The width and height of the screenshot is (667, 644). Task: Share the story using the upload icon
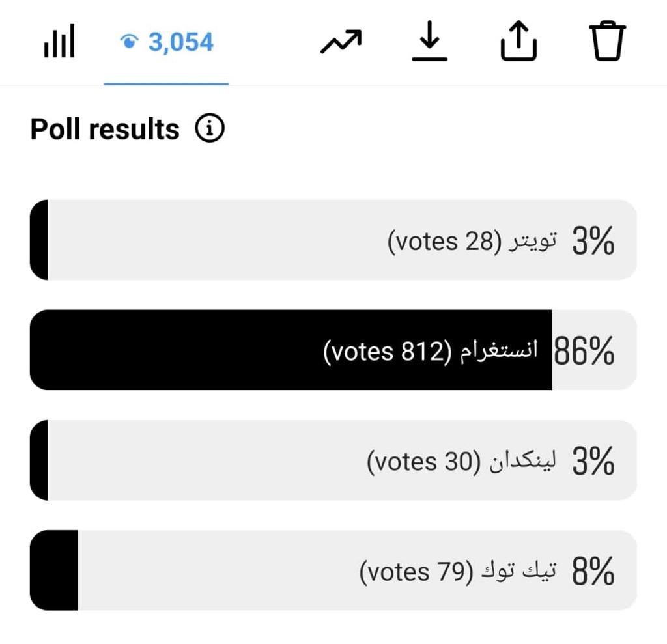point(518,41)
